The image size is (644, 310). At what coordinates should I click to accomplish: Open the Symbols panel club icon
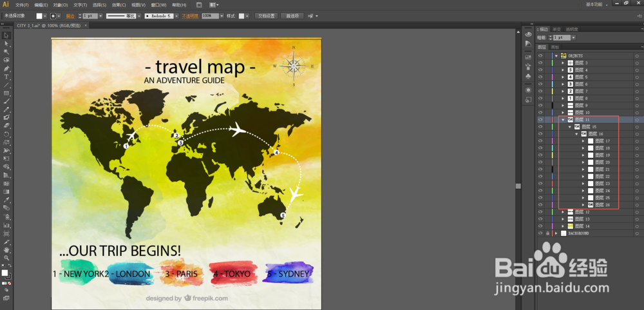coord(528,77)
